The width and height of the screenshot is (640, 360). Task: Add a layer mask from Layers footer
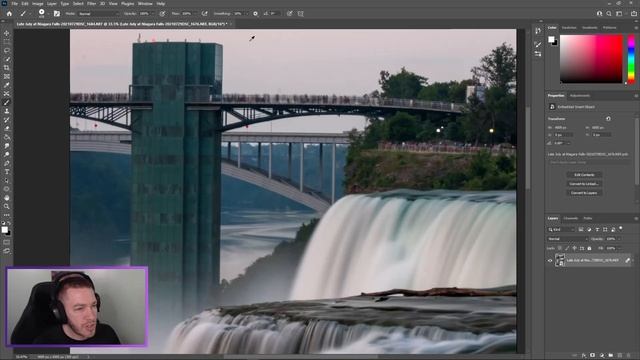(592, 356)
